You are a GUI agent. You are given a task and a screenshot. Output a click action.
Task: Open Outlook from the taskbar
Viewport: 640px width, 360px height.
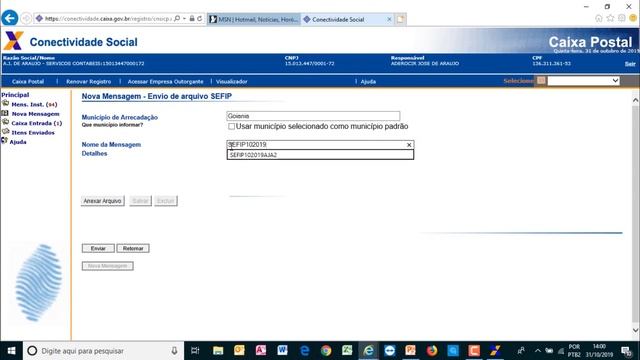[239, 351]
